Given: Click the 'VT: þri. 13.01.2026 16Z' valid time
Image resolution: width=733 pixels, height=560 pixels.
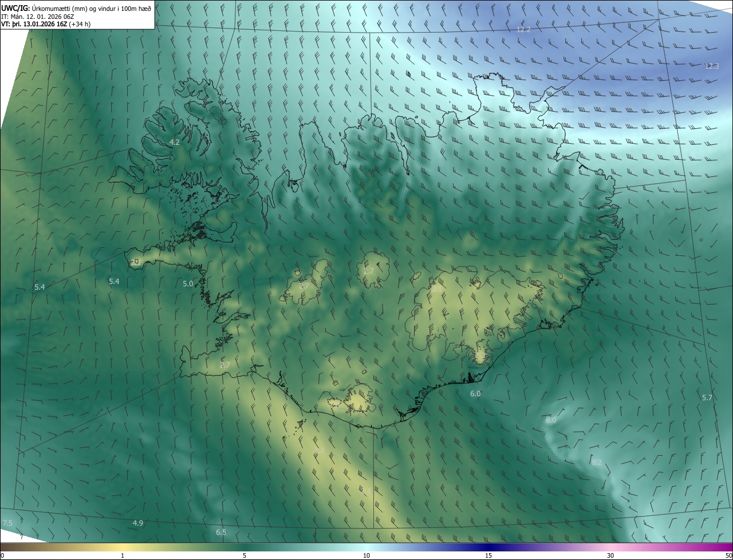Looking at the screenshot, I should [x=34, y=24].
